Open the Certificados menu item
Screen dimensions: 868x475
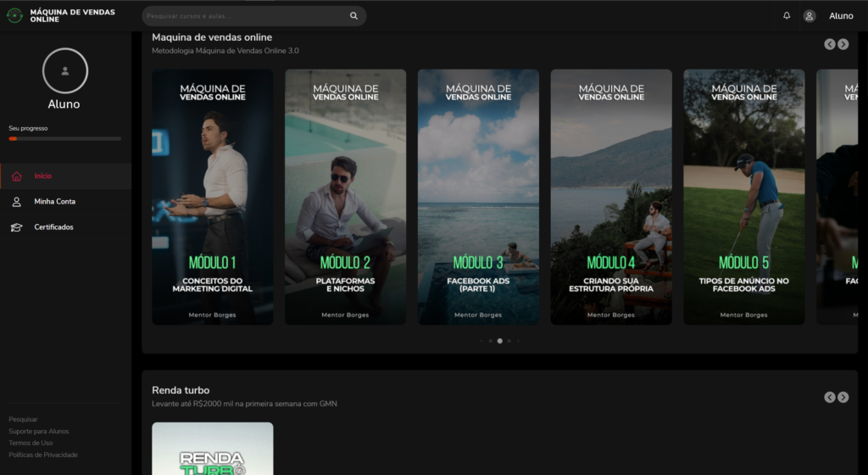[x=53, y=227]
